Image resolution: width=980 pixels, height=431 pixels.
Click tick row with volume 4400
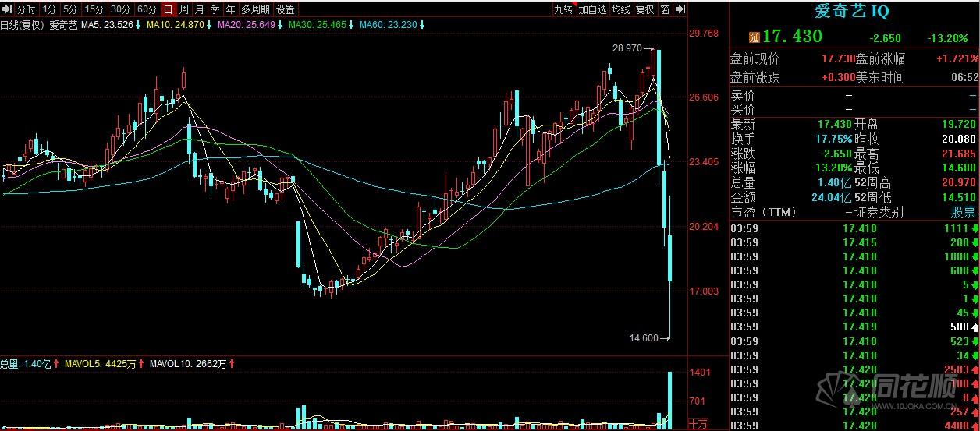tap(854, 426)
